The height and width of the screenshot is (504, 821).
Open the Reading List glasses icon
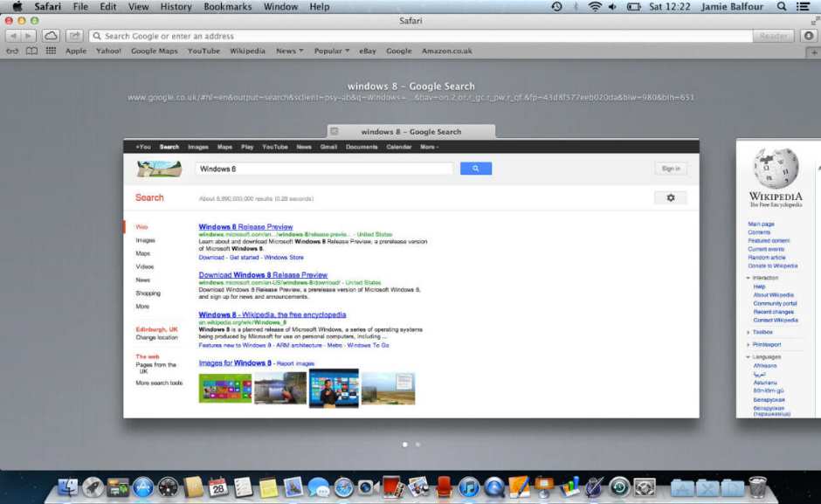point(13,51)
